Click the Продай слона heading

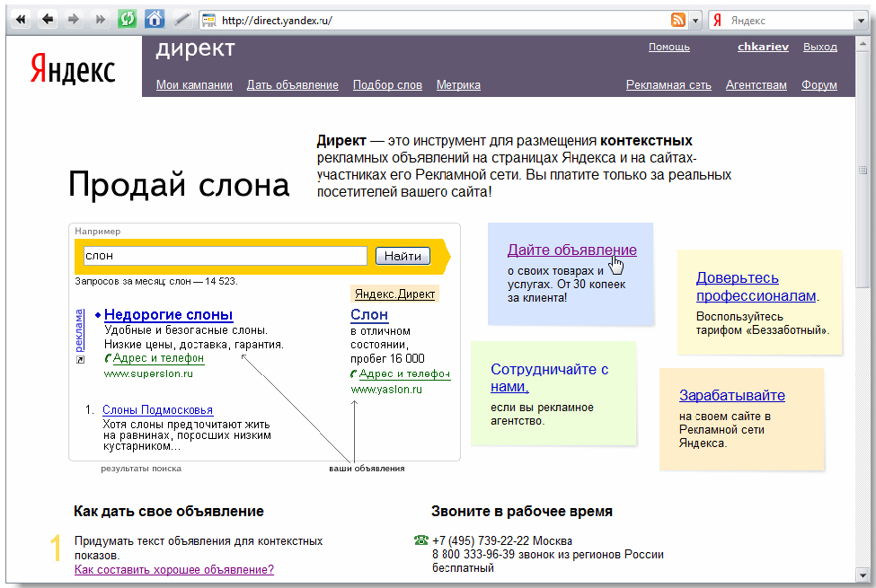(179, 184)
